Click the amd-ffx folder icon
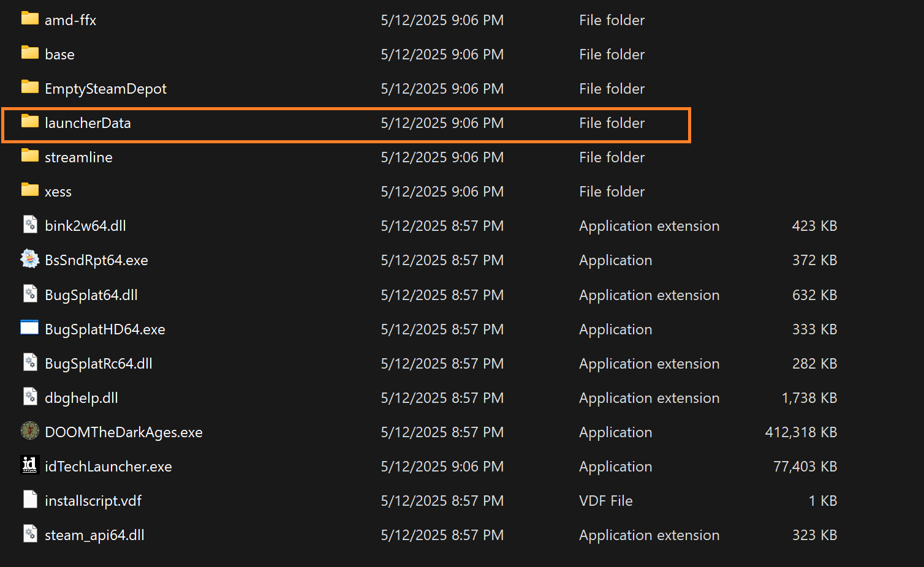924x567 pixels. click(29, 19)
